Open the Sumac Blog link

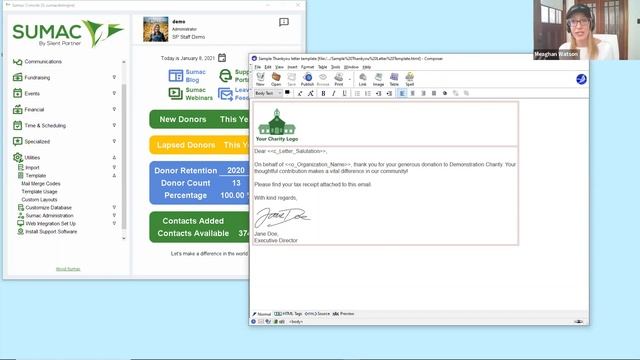pyautogui.click(x=188, y=76)
